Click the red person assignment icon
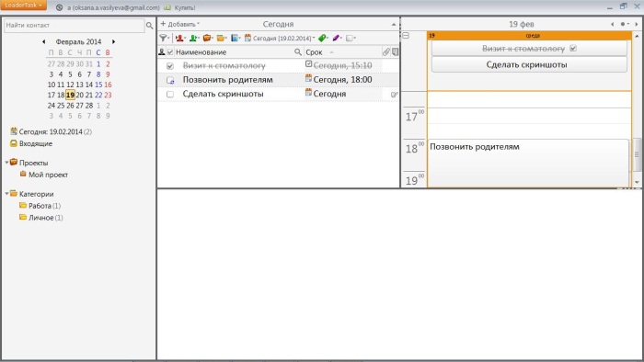Image resolution: width=644 pixels, height=362 pixels. click(x=180, y=38)
